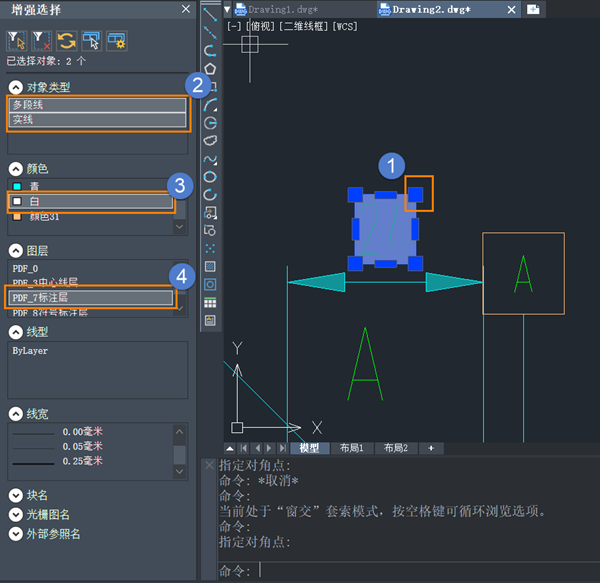This screenshot has height=583, width=600.
Task: Select the Line draw tool
Action: pyautogui.click(x=210, y=14)
